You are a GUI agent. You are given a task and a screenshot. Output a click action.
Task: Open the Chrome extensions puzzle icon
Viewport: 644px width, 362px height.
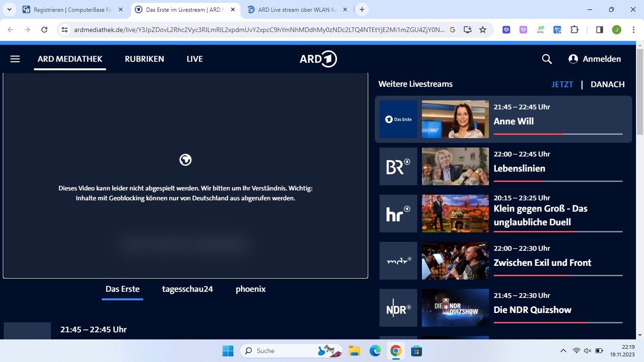(x=574, y=30)
